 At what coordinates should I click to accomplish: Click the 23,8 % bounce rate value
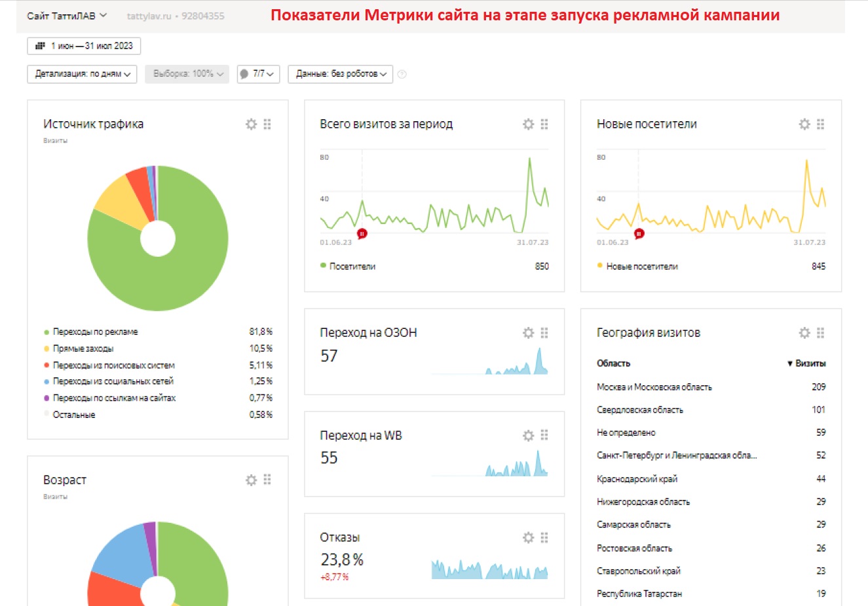pyautogui.click(x=342, y=559)
